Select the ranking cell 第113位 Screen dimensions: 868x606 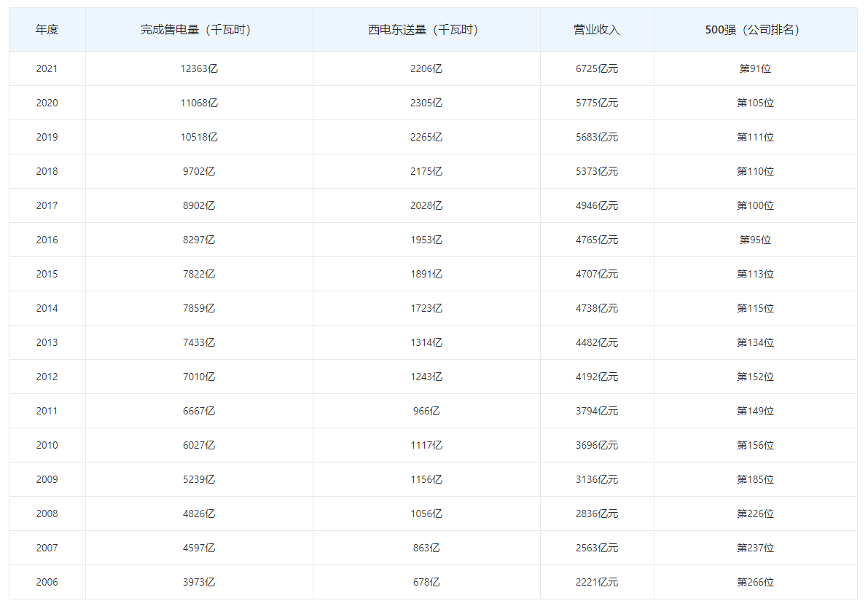pyautogui.click(x=756, y=275)
